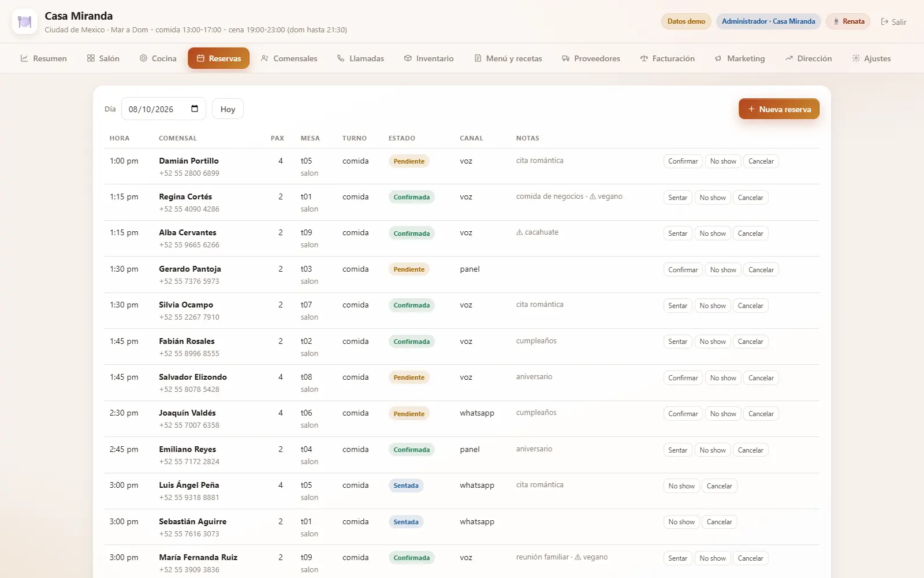The width and height of the screenshot is (924, 578).
Task: Confirm Salvador Elizondo's reservation
Action: 683,378
